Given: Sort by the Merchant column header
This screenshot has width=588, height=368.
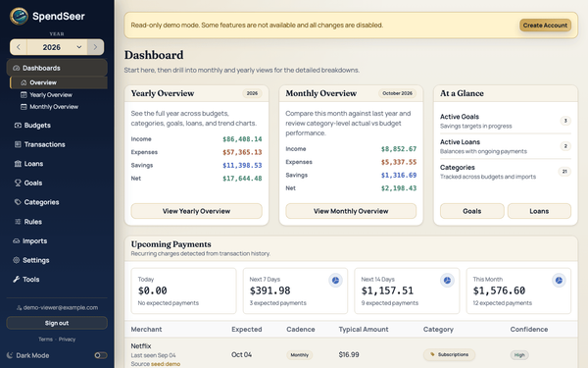Looking at the screenshot, I should pyautogui.click(x=146, y=330).
